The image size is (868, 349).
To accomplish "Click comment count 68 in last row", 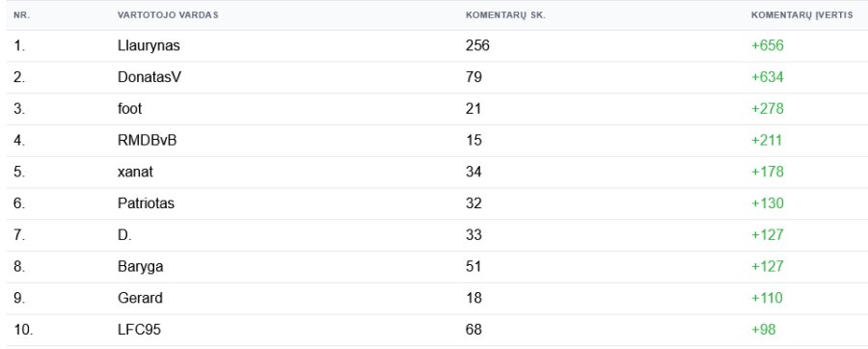I will pyautogui.click(x=474, y=330).
